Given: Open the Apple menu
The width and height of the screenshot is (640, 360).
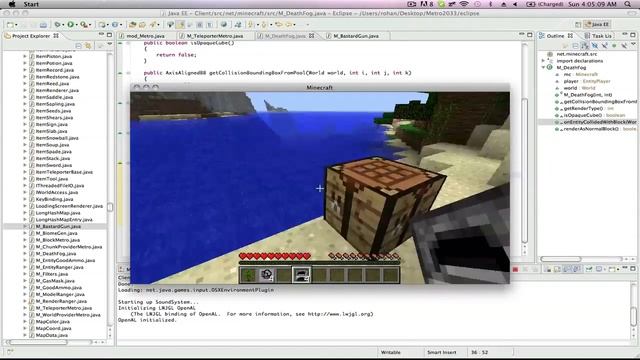Looking at the screenshot, I should (12, 4).
